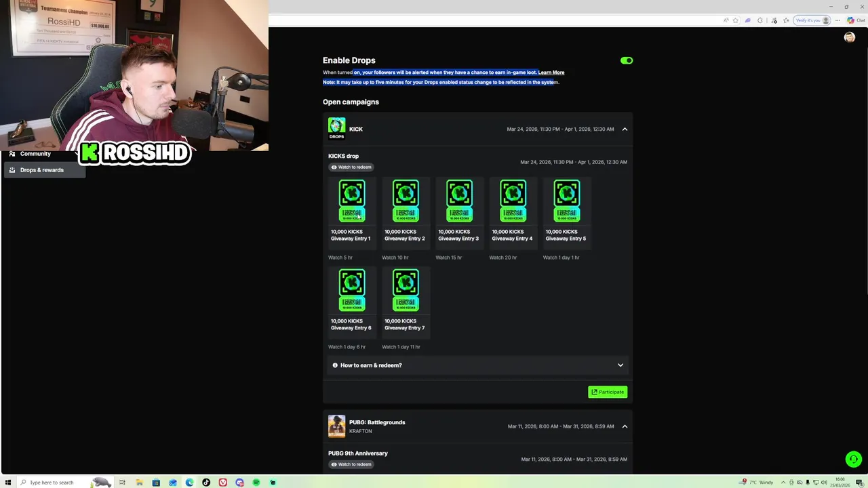Collapse the PUBG: Battlegrounds campaign
868x488 pixels.
(625, 426)
